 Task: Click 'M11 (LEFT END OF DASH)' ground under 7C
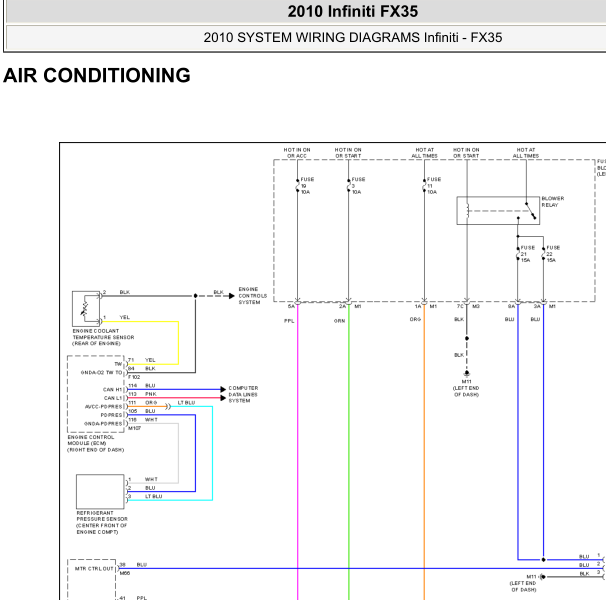(466, 388)
